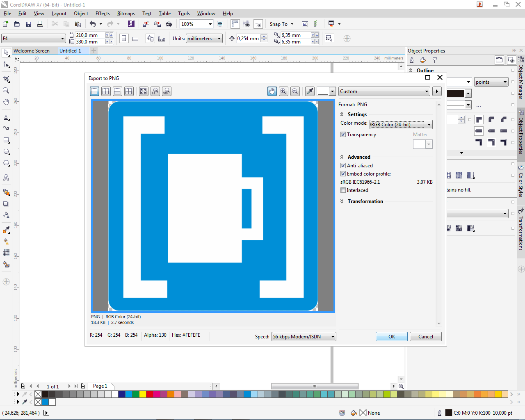
Task: Click the zoom to fit icon in Export dialog
Action: click(144, 91)
